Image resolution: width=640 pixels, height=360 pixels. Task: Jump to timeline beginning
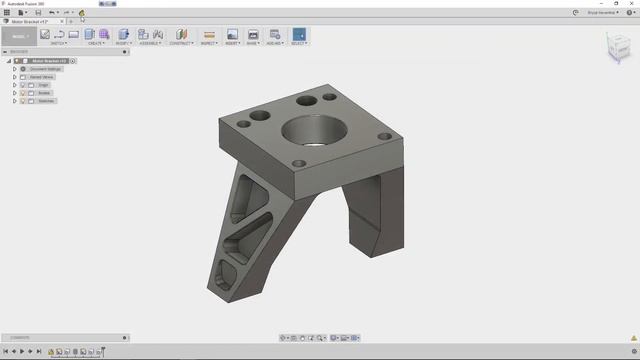pyautogui.click(x=6, y=351)
